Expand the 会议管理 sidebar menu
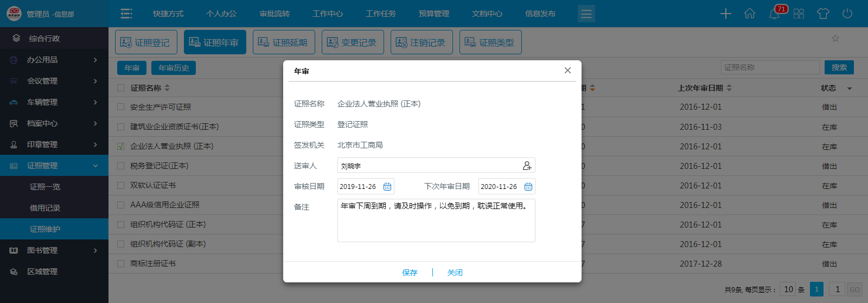This screenshot has height=303, width=868. coord(95,81)
